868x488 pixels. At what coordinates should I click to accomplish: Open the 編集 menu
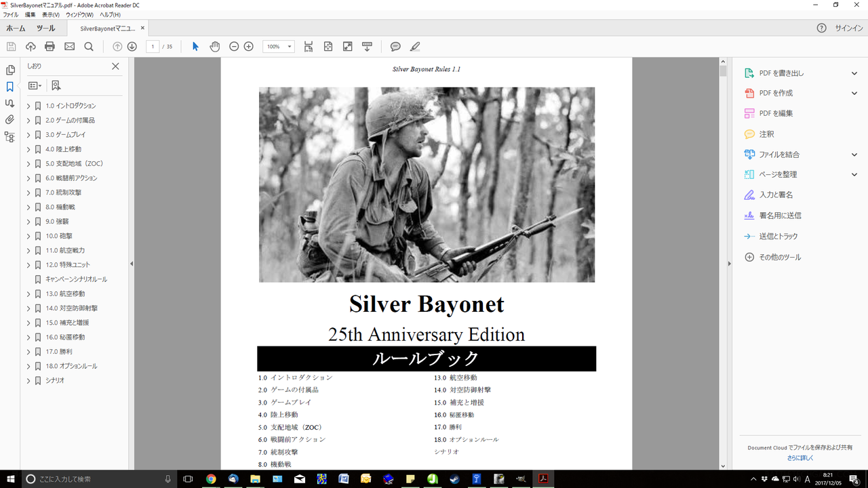click(31, 14)
